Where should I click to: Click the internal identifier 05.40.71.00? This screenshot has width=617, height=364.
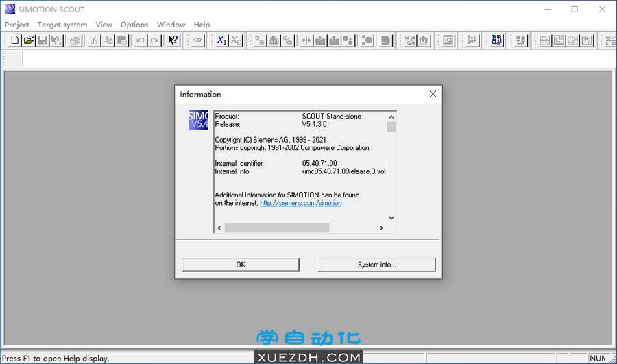(319, 163)
